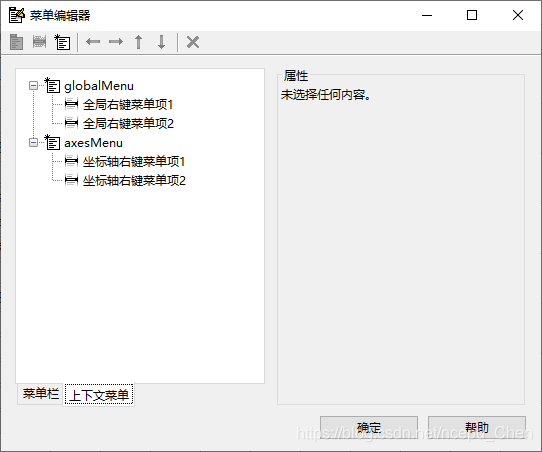This screenshot has width=542, height=452.
Task: Click the Move Selected Item Up arrow
Action: click(x=139, y=42)
